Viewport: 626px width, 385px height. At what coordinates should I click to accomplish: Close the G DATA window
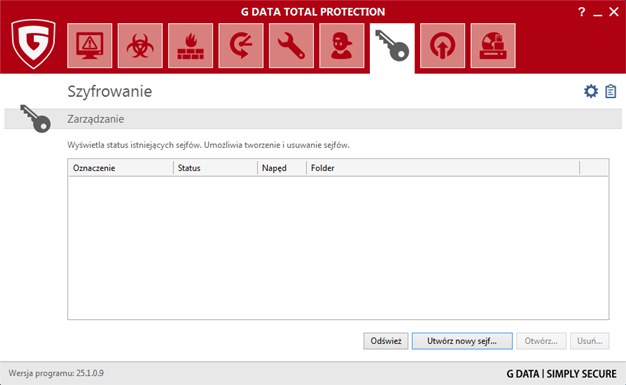coord(614,12)
